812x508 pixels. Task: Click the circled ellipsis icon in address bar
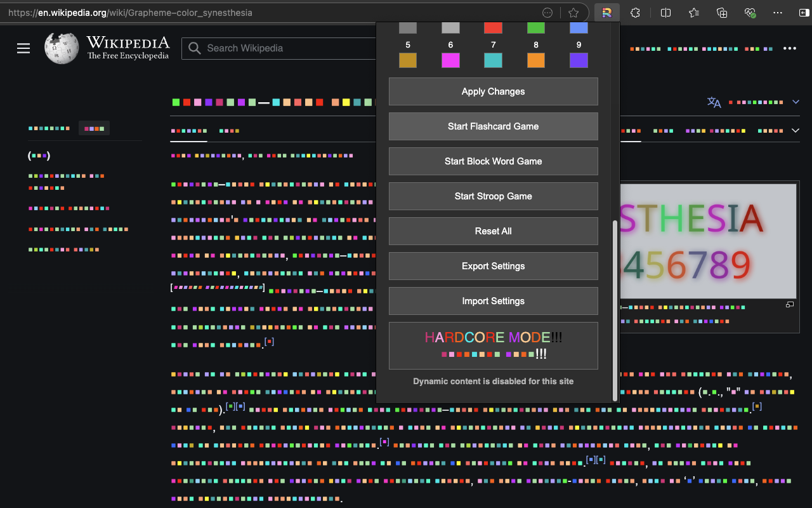click(547, 13)
